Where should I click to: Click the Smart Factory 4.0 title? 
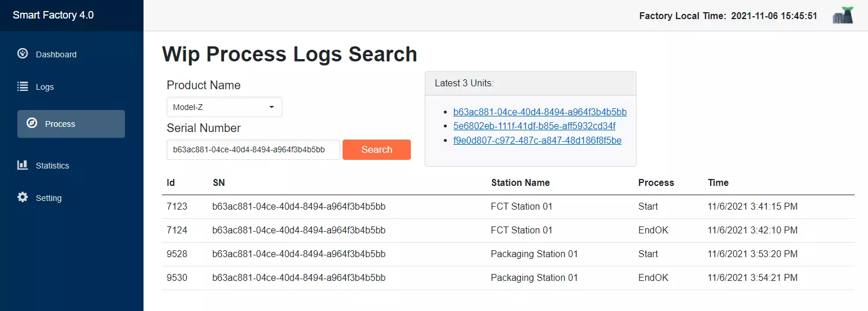53,15
